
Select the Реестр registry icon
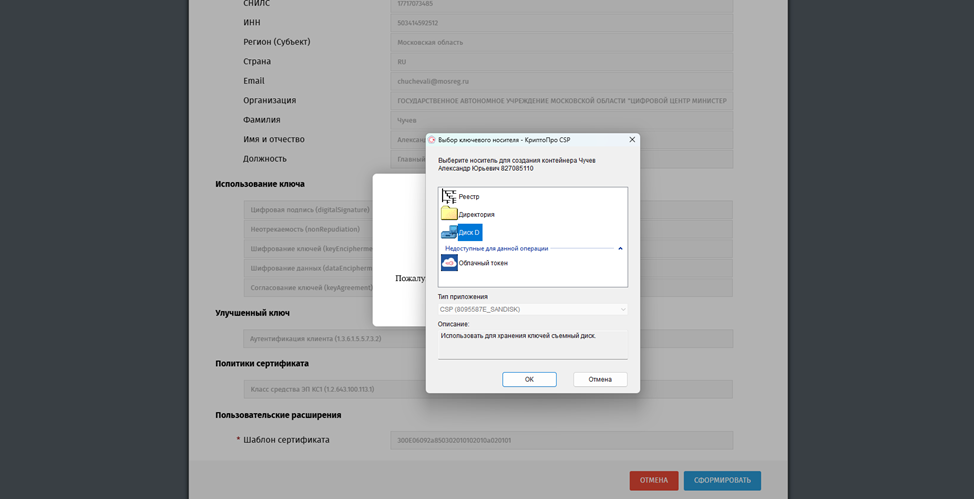click(x=449, y=197)
